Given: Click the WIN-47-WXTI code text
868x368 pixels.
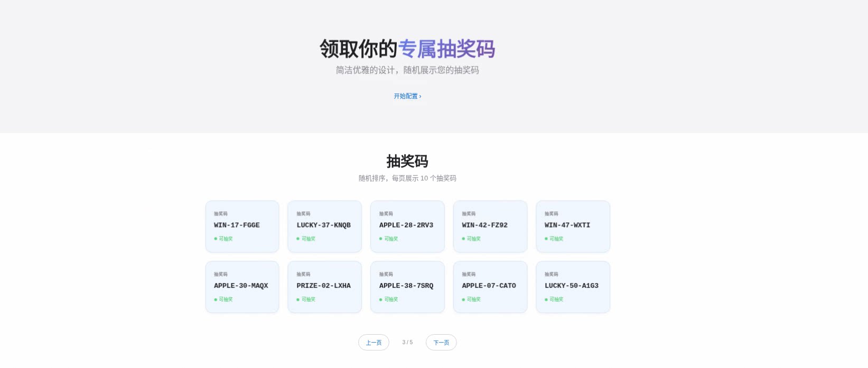Looking at the screenshot, I should coord(567,225).
